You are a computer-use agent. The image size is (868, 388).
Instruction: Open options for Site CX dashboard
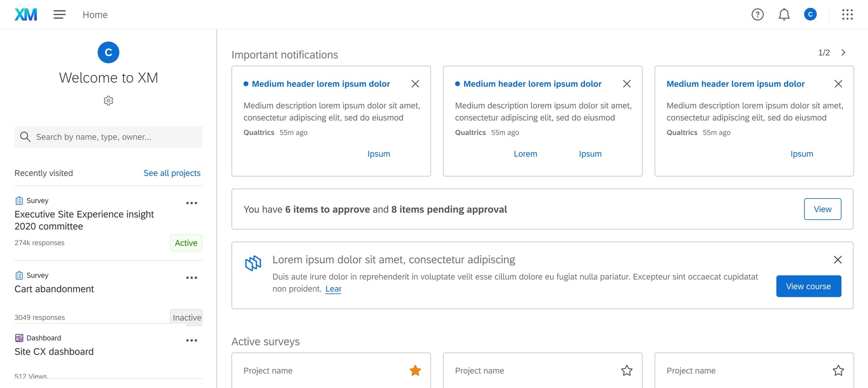(x=192, y=341)
